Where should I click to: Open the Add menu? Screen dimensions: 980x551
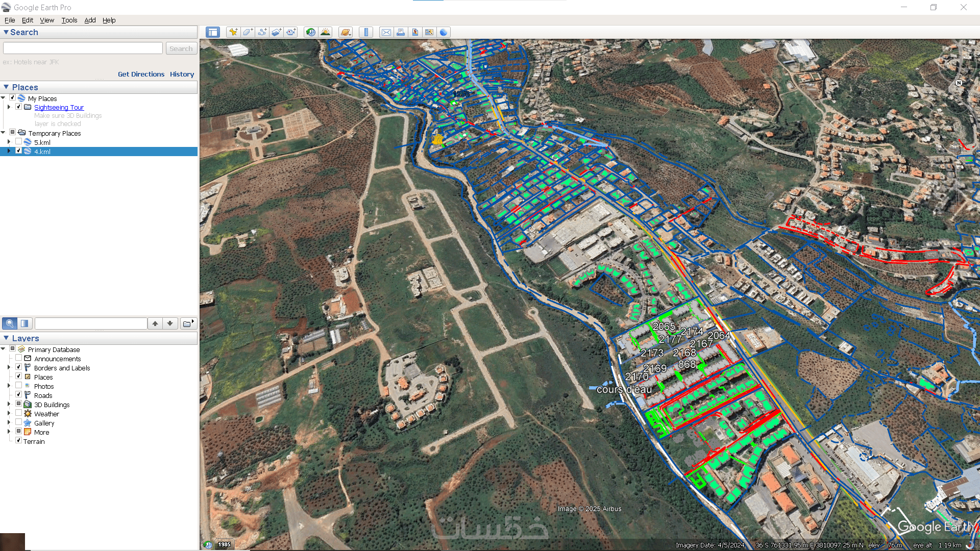[x=90, y=20]
